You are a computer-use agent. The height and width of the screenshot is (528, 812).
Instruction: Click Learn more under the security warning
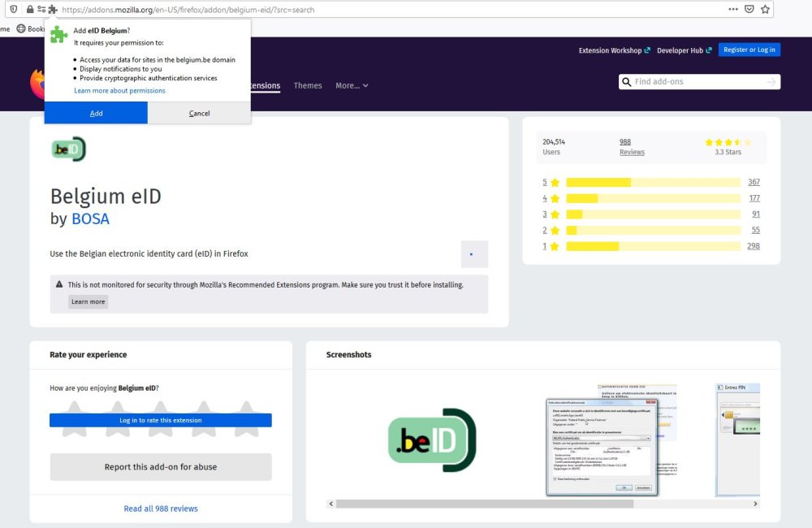coord(88,301)
